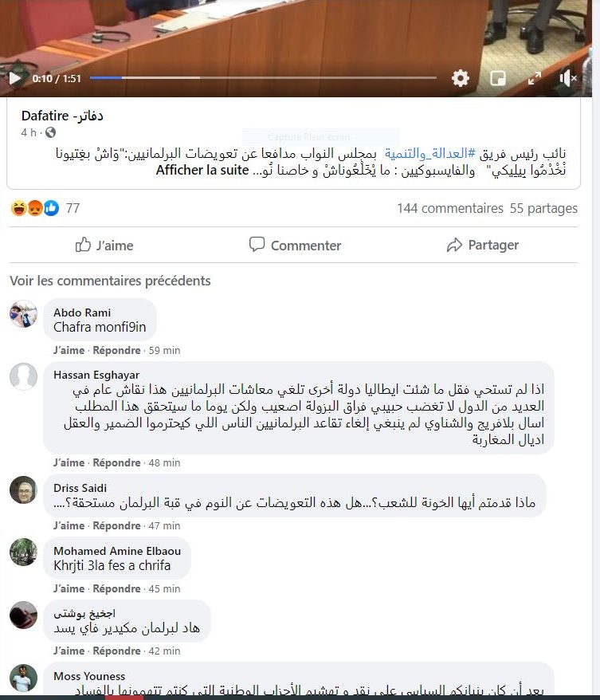Click the public globe privacy icon
Screen dimensions: 600x700
tap(51, 132)
